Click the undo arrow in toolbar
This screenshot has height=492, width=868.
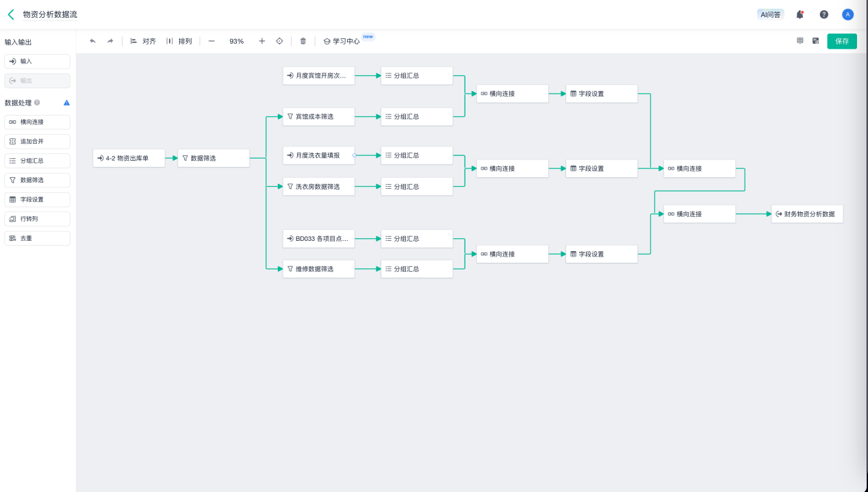92,41
